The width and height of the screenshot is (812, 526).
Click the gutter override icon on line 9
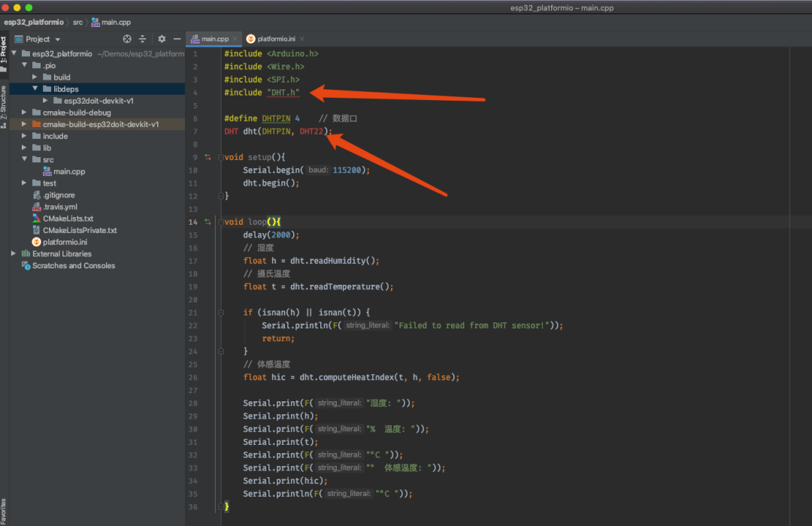[208, 158]
